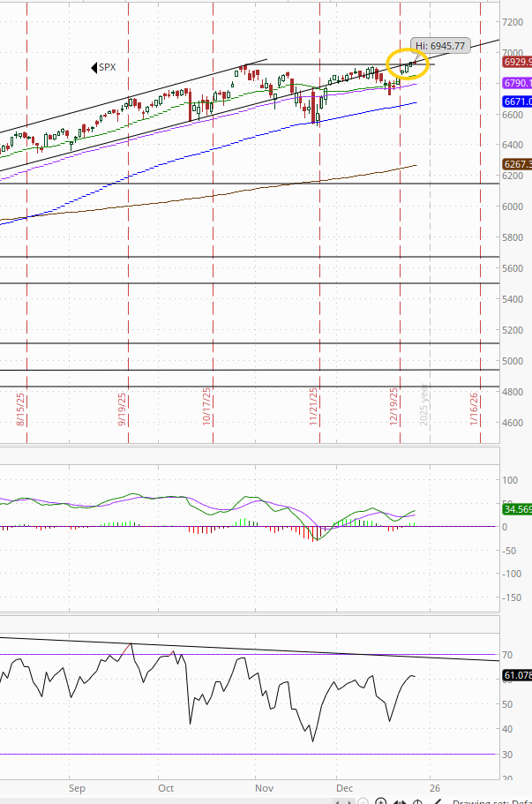Select the red 6929.9 last price tag
The width and height of the screenshot is (532, 804).
(x=517, y=62)
